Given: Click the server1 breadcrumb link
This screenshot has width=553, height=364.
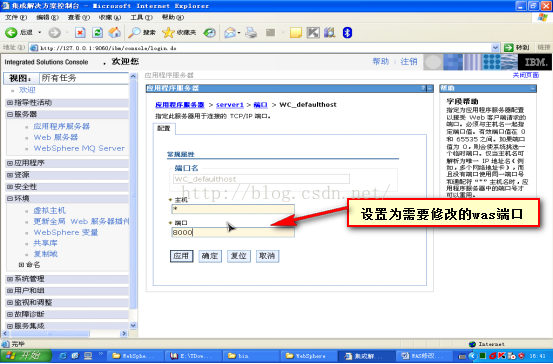Looking at the screenshot, I should 230,105.
